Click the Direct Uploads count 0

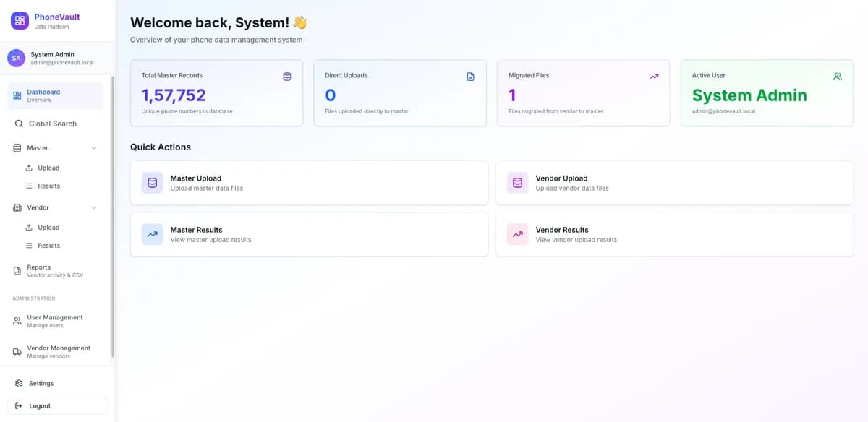[x=331, y=95]
